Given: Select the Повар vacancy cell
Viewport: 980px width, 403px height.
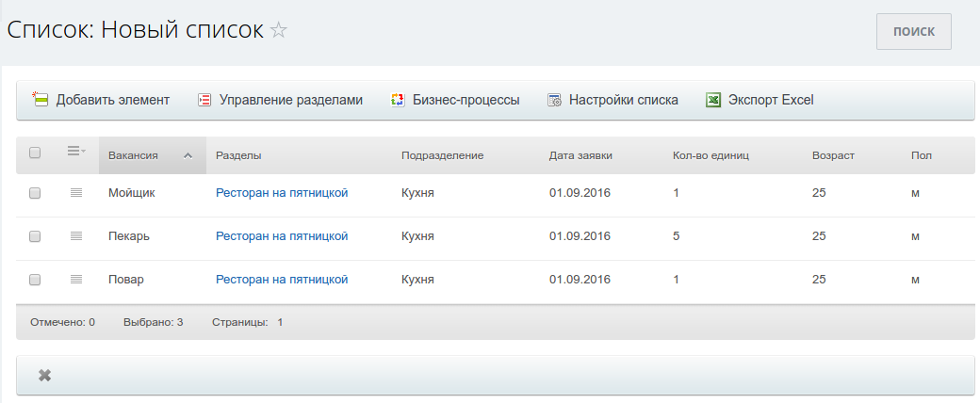Looking at the screenshot, I should click(x=125, y=280).
